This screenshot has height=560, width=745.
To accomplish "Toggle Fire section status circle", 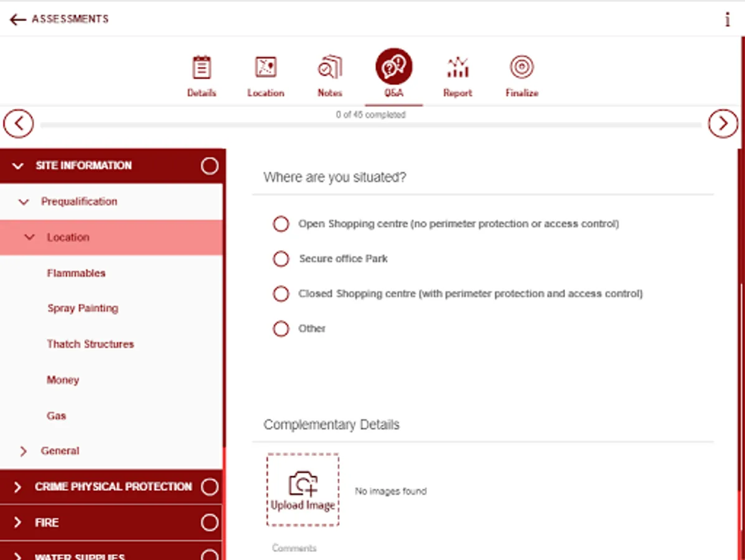I will pos(210,523).
